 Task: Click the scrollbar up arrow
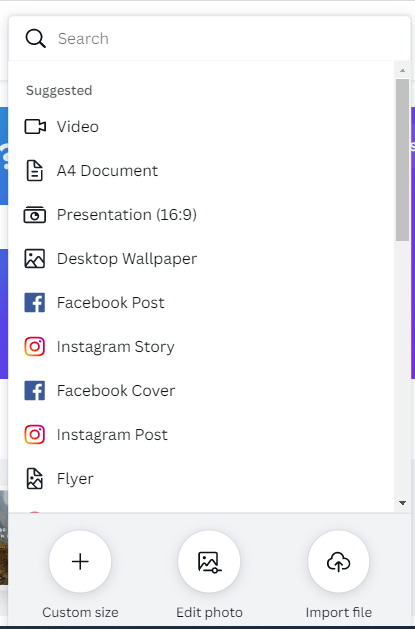click(403, 71)
